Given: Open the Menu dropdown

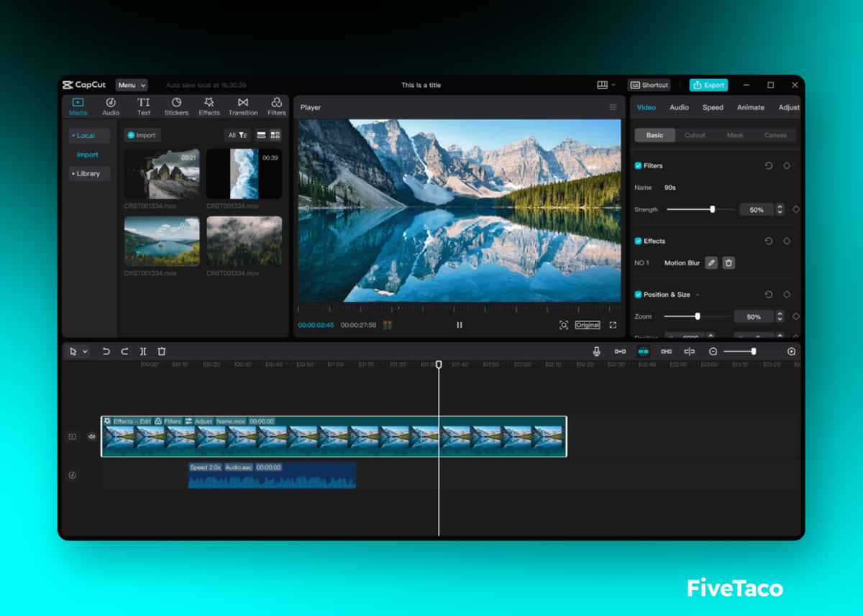Looking at the screenshot, I should [x=132, y=85].
